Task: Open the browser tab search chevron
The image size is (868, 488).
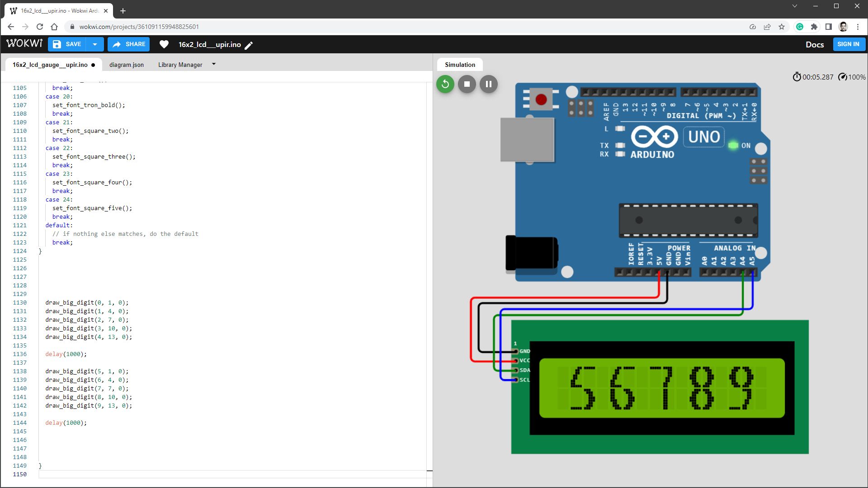Action: click(794, 6)
